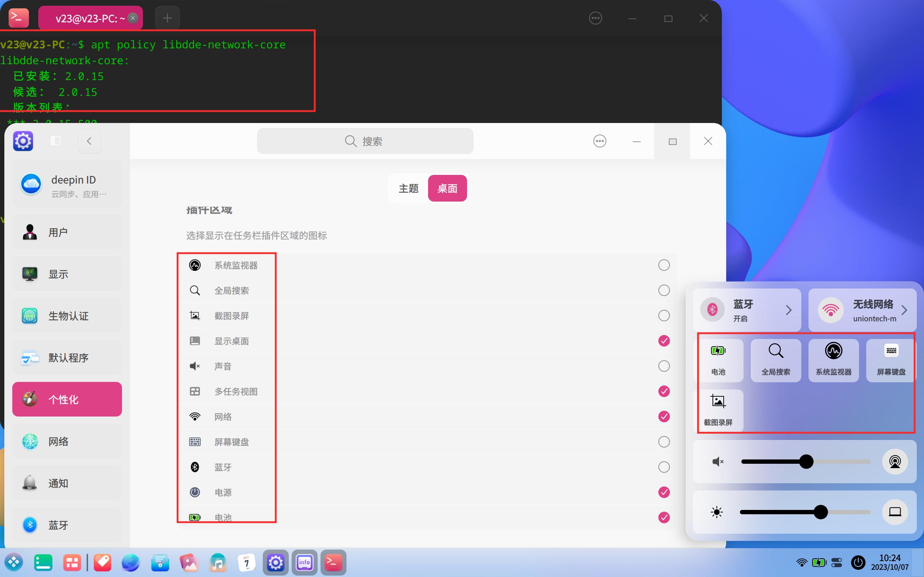Expand 无线网络 uniontech-m details
Viewport: 924px width, 577px height.
point(905,310)
